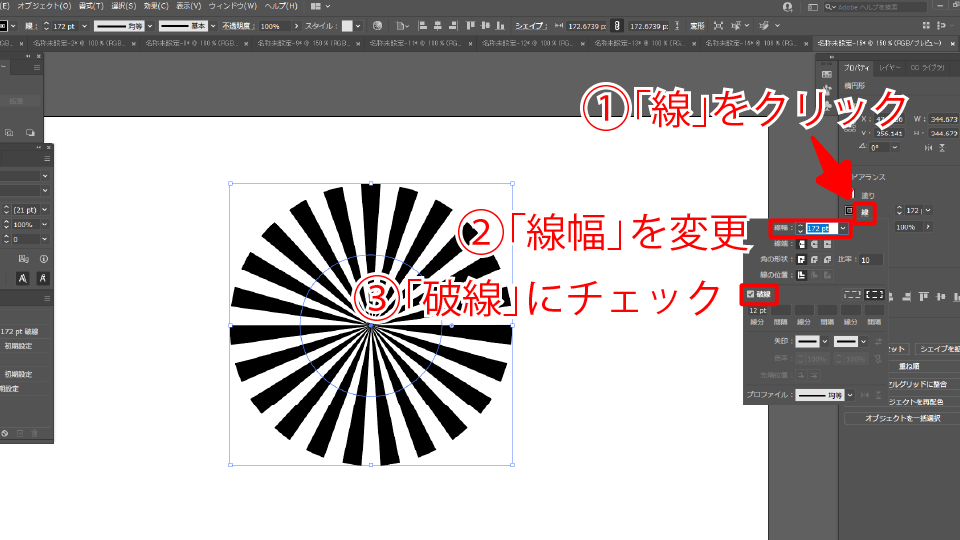The height and width of the screenshot is (540, 960).
Task: Open the 均等 variable width profile dropdown in control bar
Action: pos(150,26)
